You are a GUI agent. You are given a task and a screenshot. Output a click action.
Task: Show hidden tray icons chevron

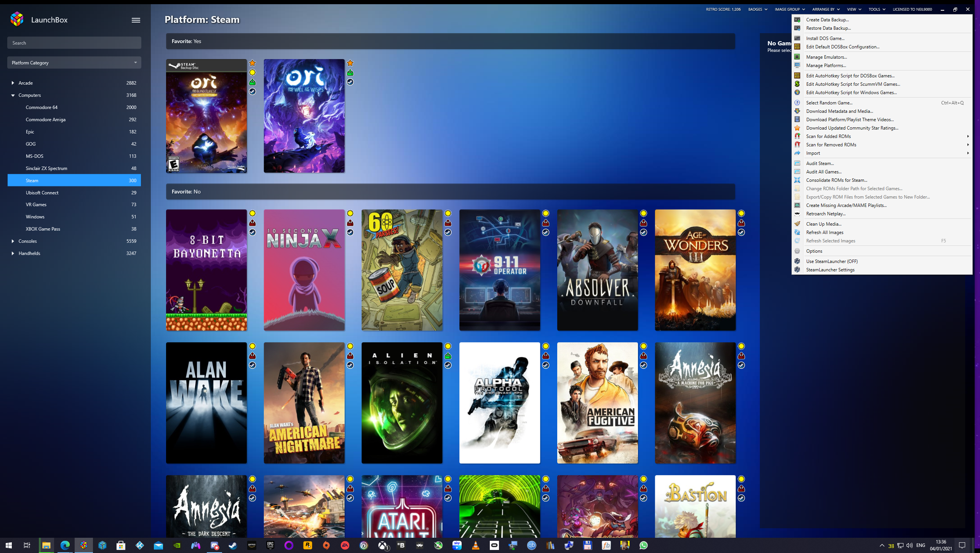pyautogui.click(x=882, y=545)
